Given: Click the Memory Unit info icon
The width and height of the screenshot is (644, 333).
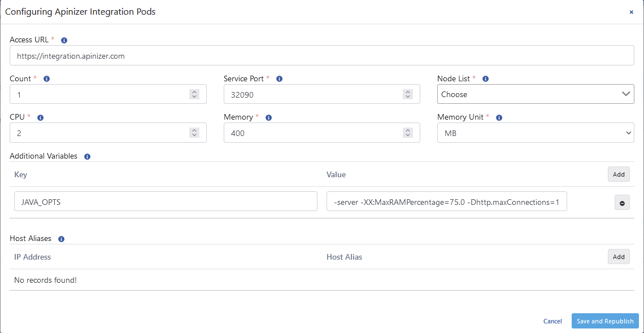Looking at the screenshot, I should click(x=498, y=117).
